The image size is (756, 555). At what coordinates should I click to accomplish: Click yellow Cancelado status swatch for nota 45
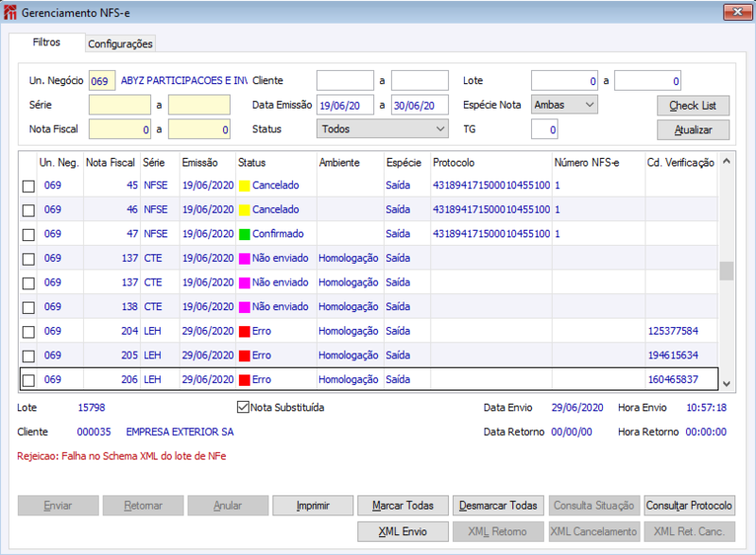click(245, 186)
